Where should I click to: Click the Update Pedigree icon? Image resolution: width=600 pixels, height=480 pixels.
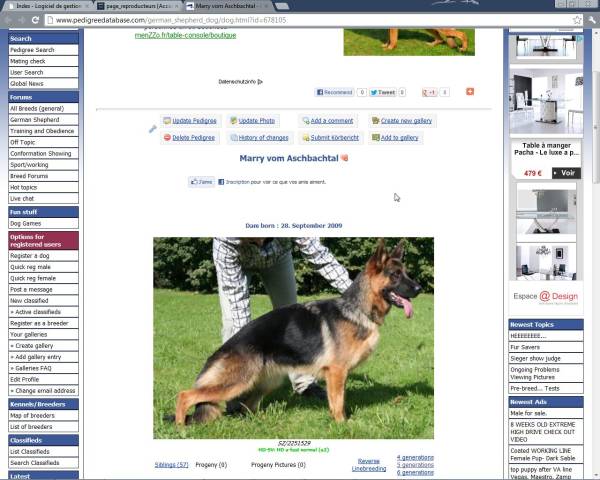[167, 121]
